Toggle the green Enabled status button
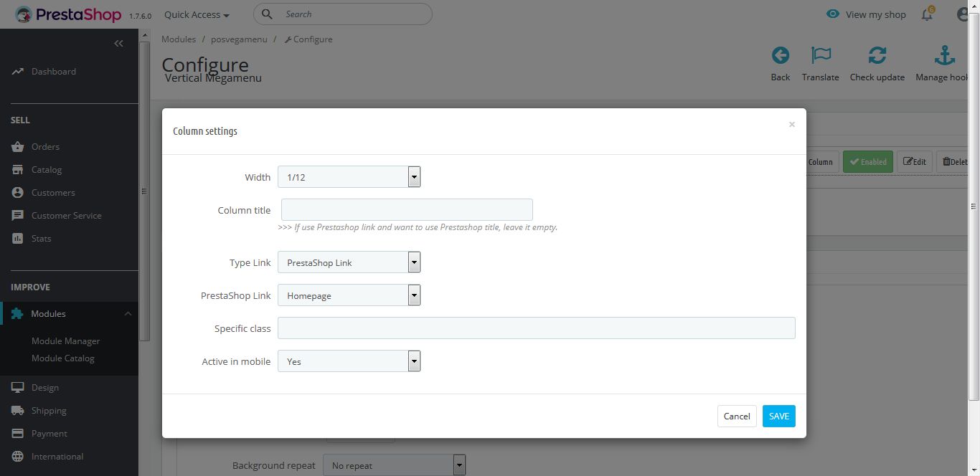This screenshot has height=476, width=980. (867, 162)
